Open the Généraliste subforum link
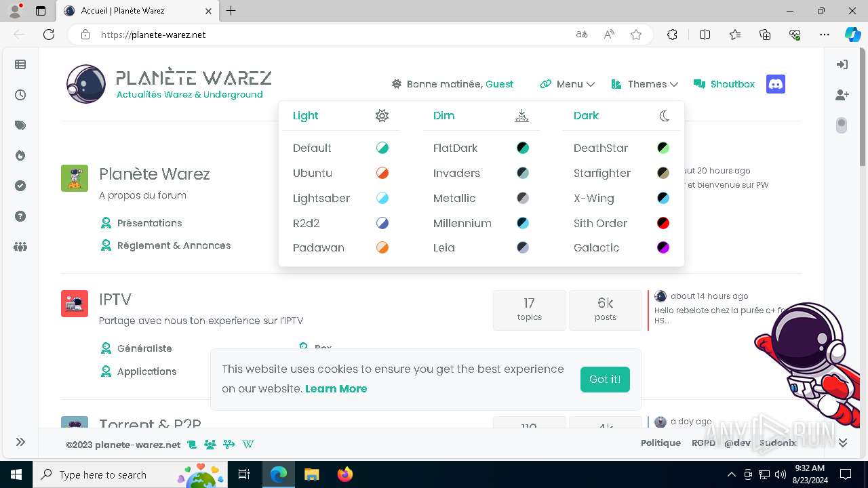Screen dimensions: 868x488 (x=144, y=348)
